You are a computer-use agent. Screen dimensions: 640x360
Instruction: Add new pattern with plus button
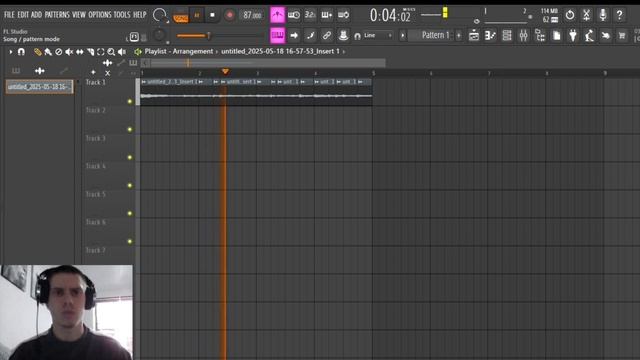[459, 36]
